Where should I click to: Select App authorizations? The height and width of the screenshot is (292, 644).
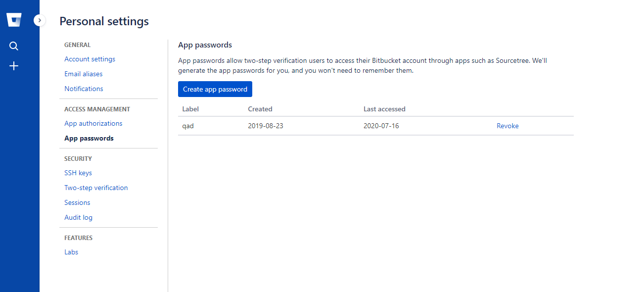point(93,123)
